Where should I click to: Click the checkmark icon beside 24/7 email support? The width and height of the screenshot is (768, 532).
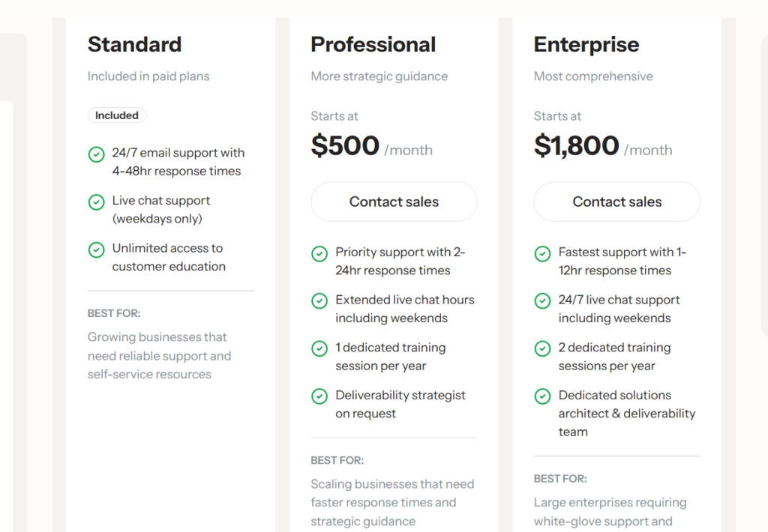96,154
